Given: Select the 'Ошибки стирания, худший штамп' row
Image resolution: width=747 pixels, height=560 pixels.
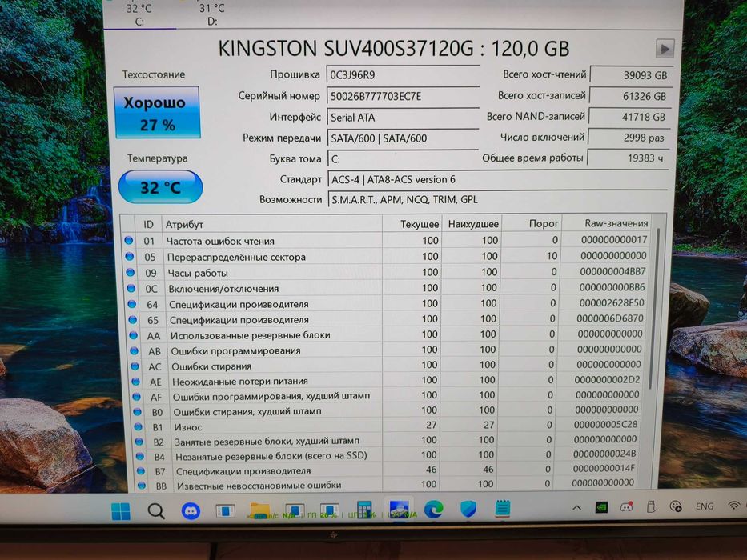Looking at the screenshot, I should coord(388,411).
